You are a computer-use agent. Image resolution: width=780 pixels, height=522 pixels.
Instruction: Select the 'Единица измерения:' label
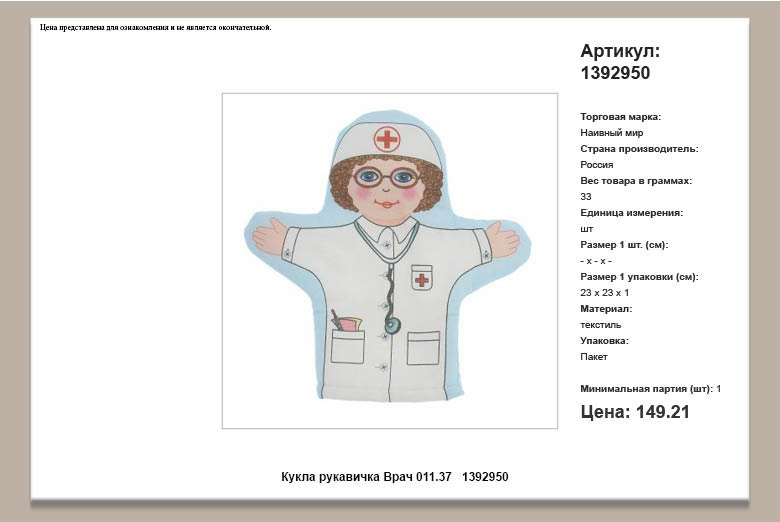click(x=631, y=213)
